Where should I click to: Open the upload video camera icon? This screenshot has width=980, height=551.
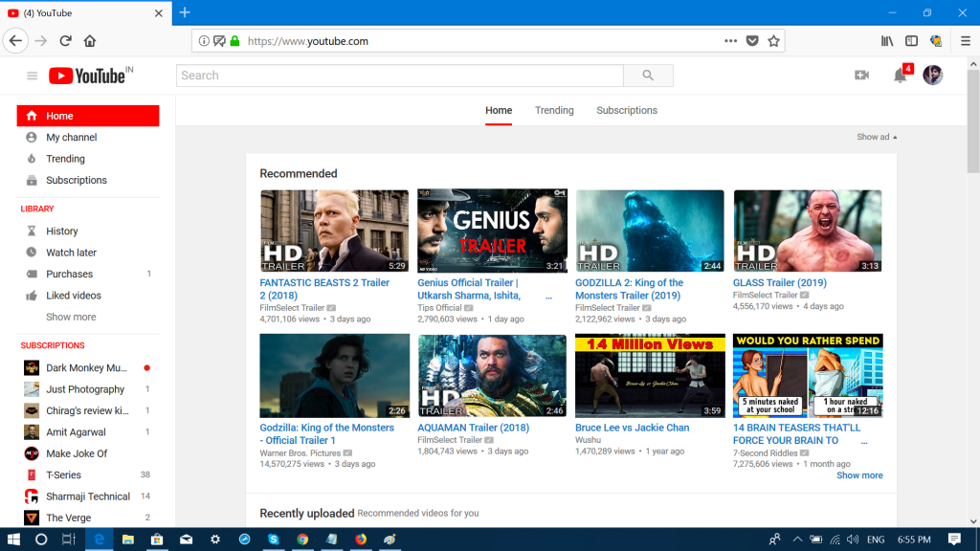click(x=862, y=75)
